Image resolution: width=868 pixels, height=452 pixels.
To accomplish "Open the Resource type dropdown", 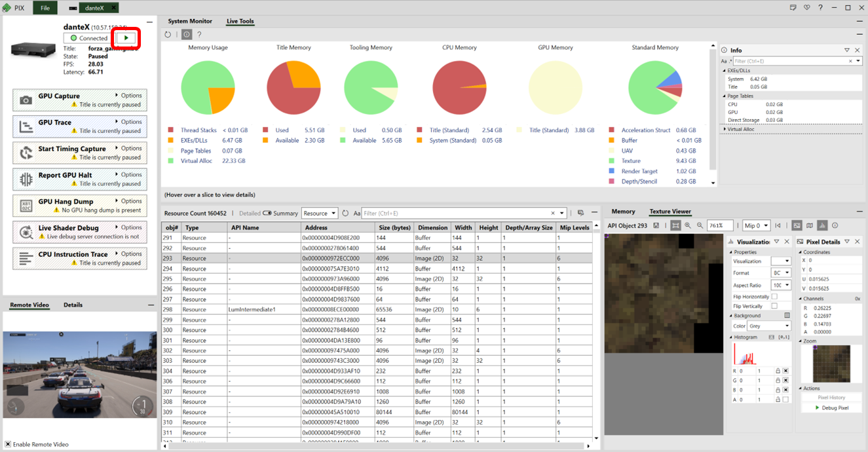I will point(320,214).
